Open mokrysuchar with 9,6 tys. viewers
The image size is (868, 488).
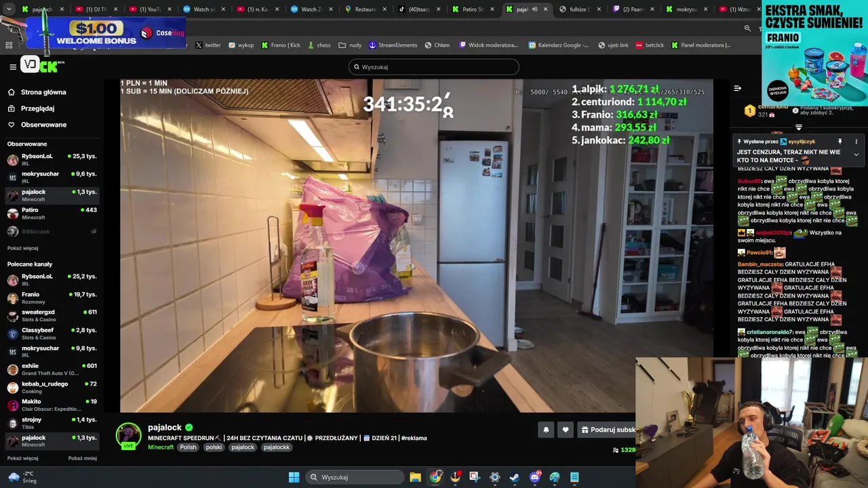(x=52, y=178)
